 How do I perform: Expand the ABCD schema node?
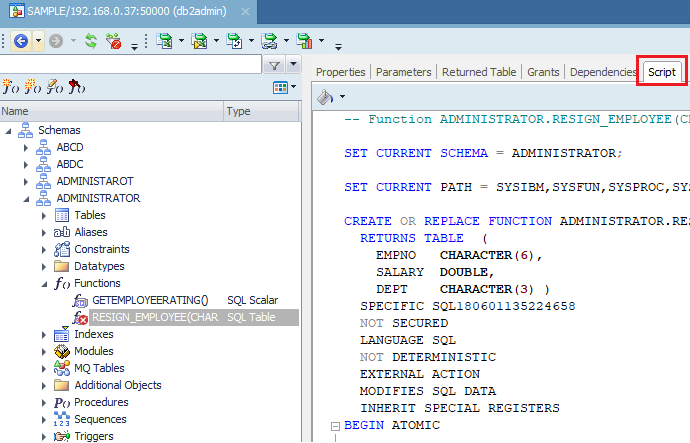click(28, 147)
